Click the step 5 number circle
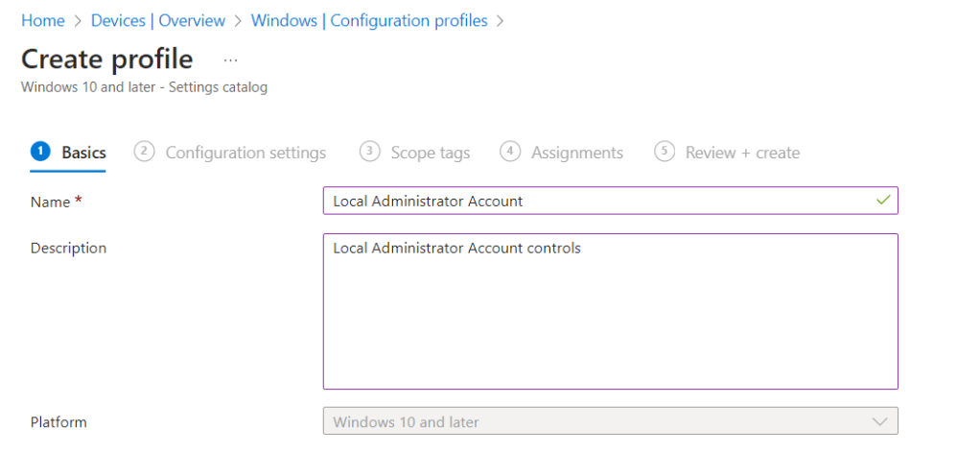 tap(664, 152)
